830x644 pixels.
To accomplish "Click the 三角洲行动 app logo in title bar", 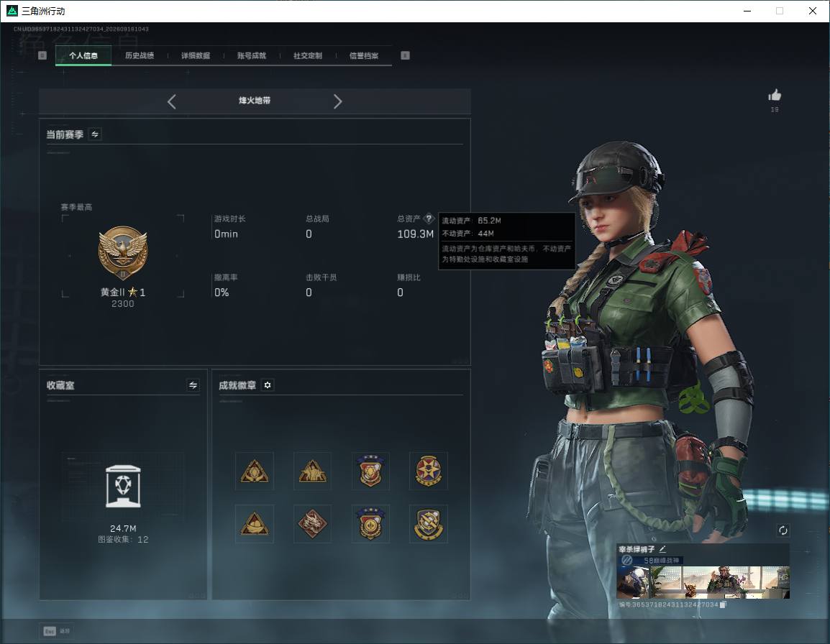I will [12, 11].
